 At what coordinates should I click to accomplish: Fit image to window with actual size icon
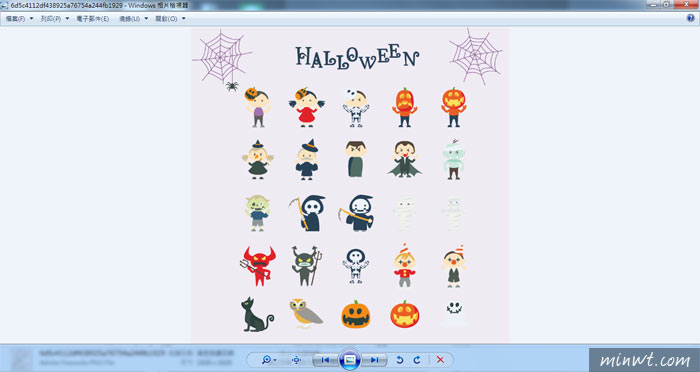(296, 360)
